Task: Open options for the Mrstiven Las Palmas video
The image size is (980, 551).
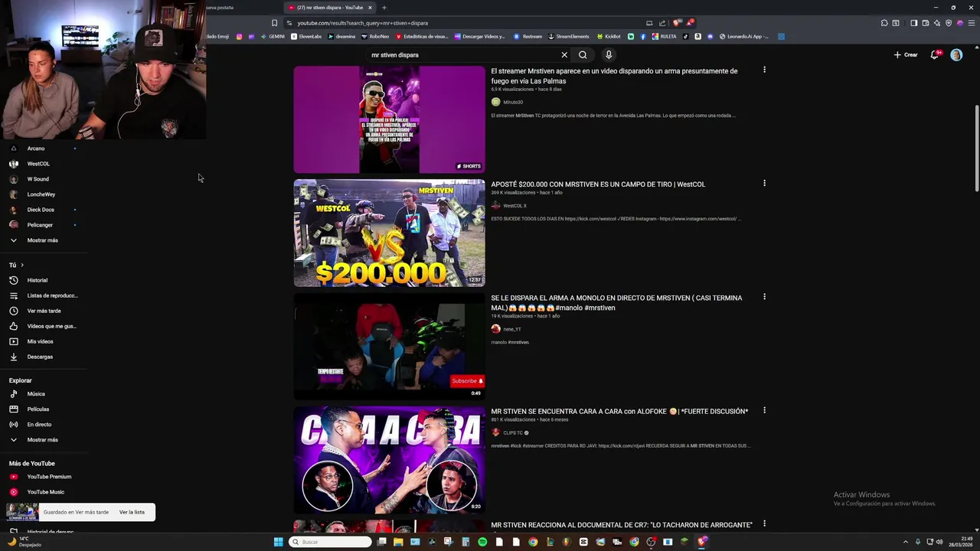Action: pyautogui.click(x=764, y=70)
